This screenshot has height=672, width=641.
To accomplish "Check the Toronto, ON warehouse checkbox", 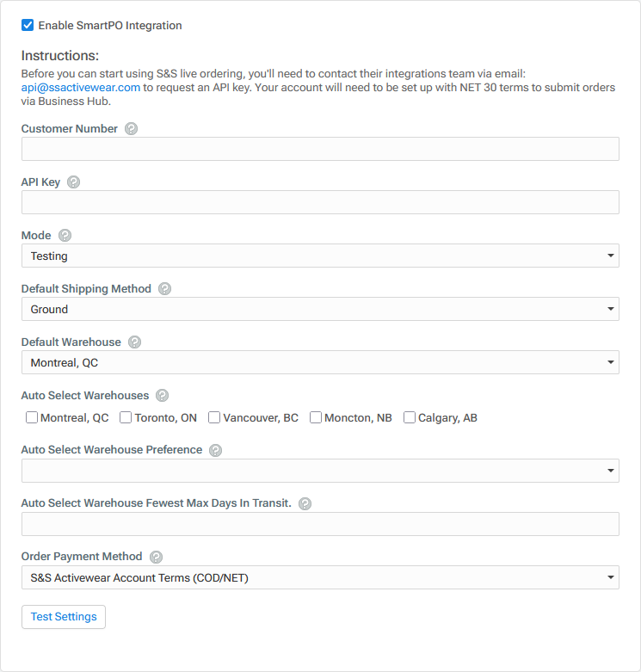I will (x=126, y=417).
